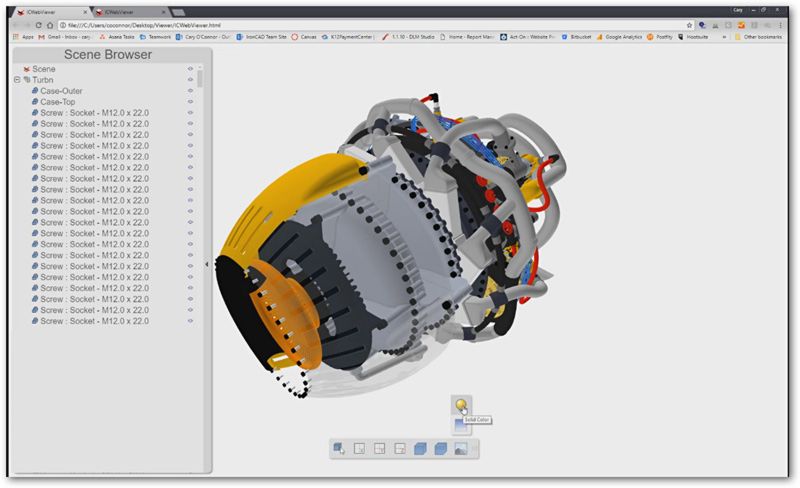Click the orange extension icon in the browser toolbar
Viewport: 800px width, 488px height.
(x=741, y=25)
